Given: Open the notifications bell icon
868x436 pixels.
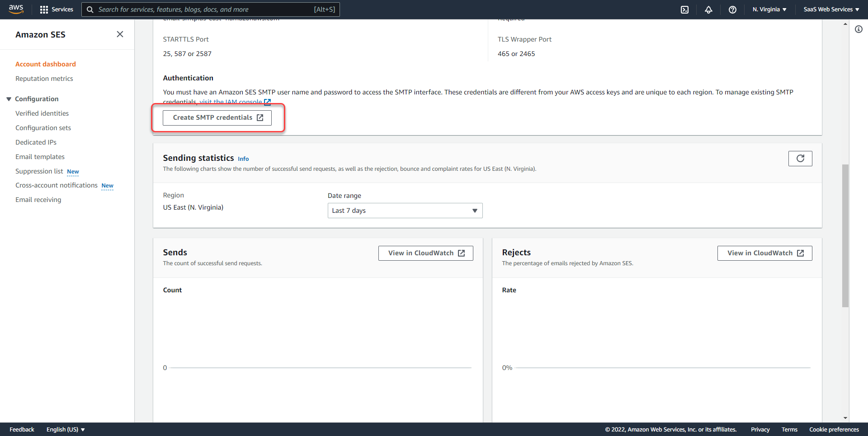Looking at the screenshot, I should 708,9.
